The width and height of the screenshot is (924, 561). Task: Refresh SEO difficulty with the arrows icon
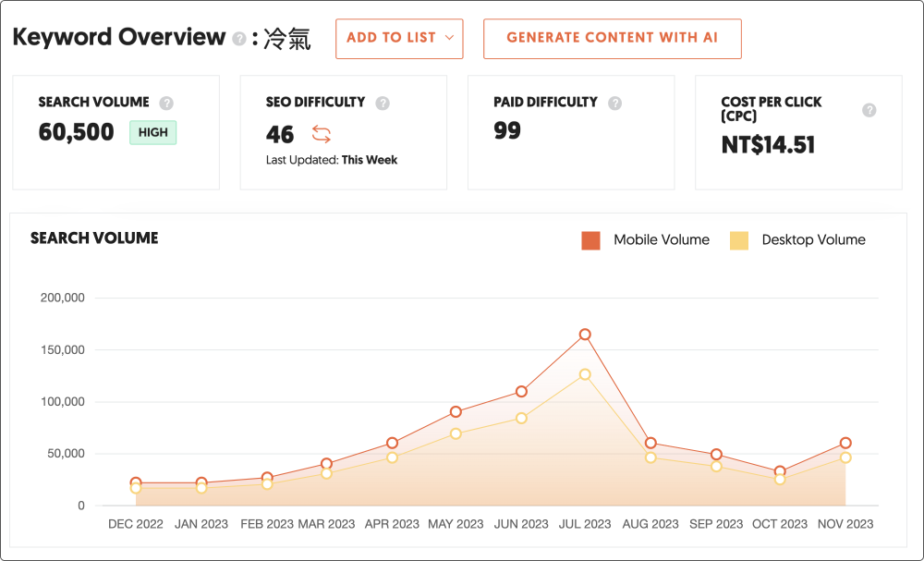pos(321,134)
